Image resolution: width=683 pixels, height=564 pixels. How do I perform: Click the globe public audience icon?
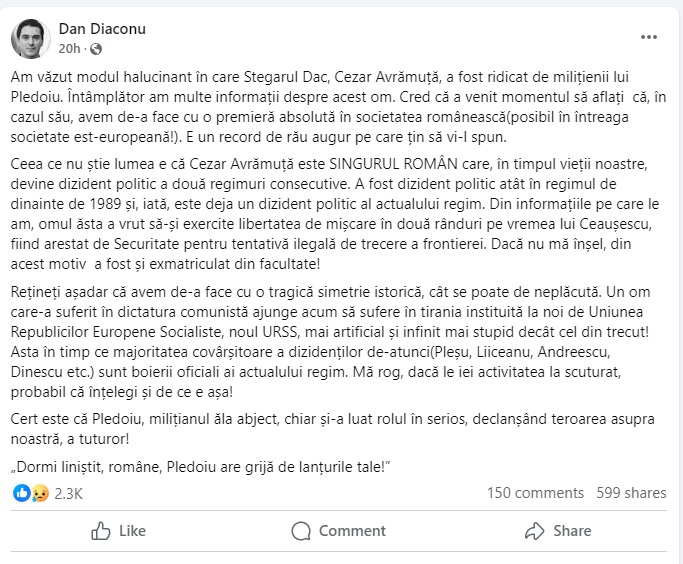click(96, 48)
